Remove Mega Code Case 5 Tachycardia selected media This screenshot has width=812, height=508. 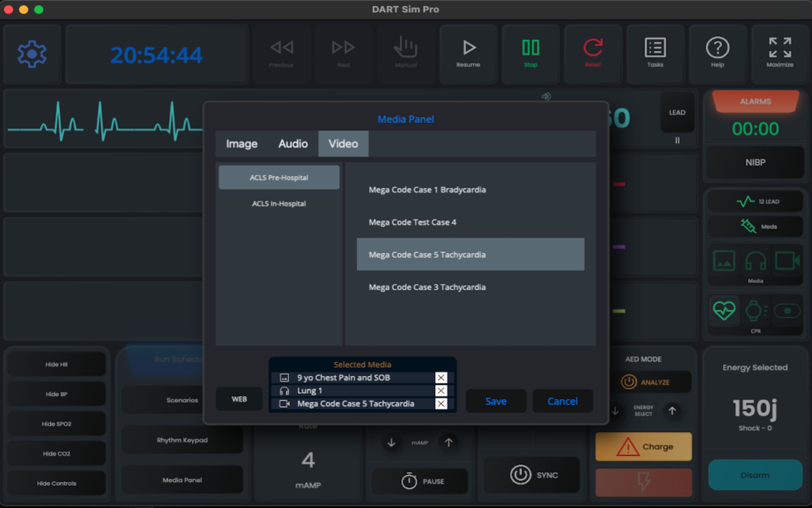tap(441, 404)
